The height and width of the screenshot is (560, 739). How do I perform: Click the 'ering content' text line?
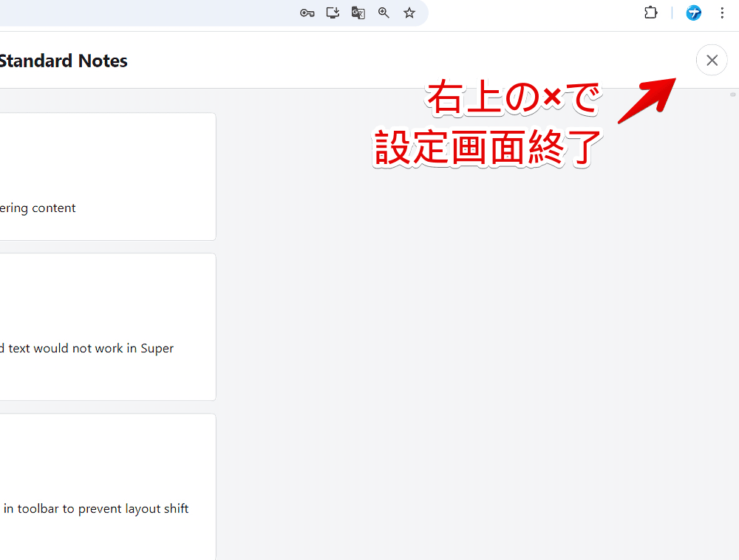(38, 208)
